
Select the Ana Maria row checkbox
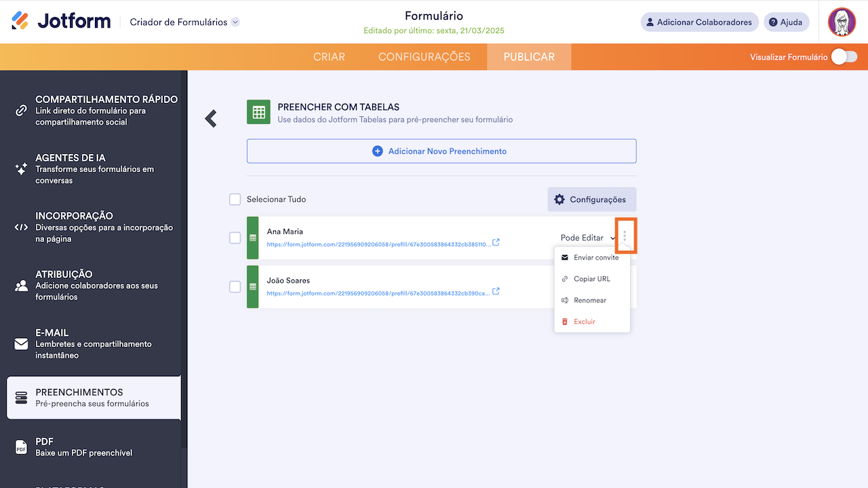pyautogui.click(x=235, y=238)
